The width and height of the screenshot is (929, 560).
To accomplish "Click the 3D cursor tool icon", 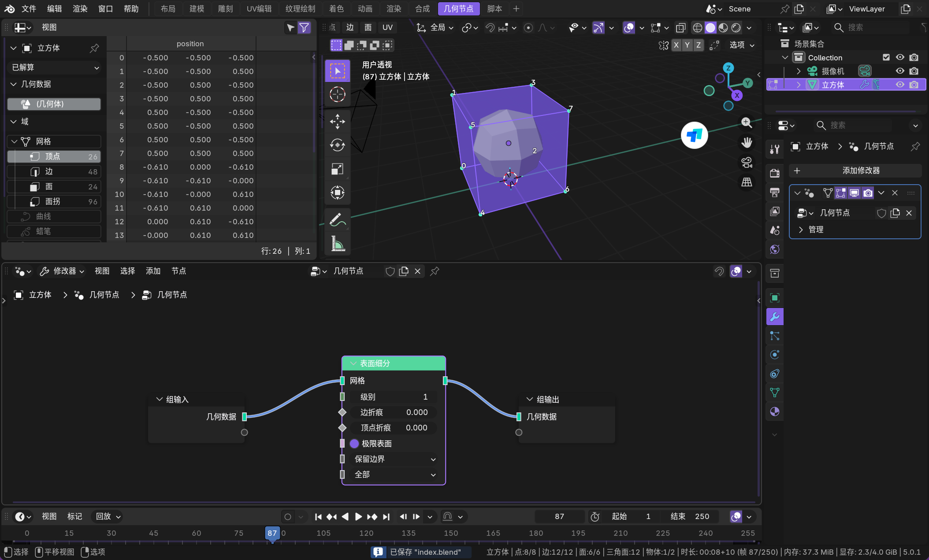I will click(x=337, y=94).
